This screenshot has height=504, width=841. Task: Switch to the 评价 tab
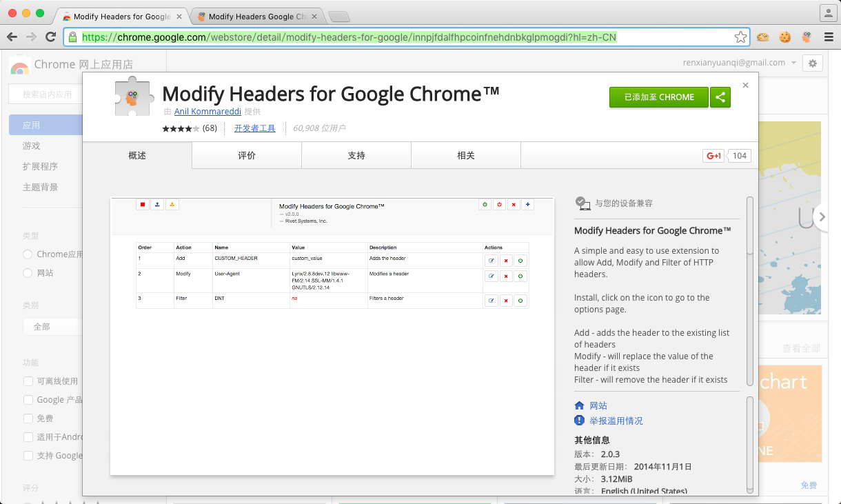[247, 156]
